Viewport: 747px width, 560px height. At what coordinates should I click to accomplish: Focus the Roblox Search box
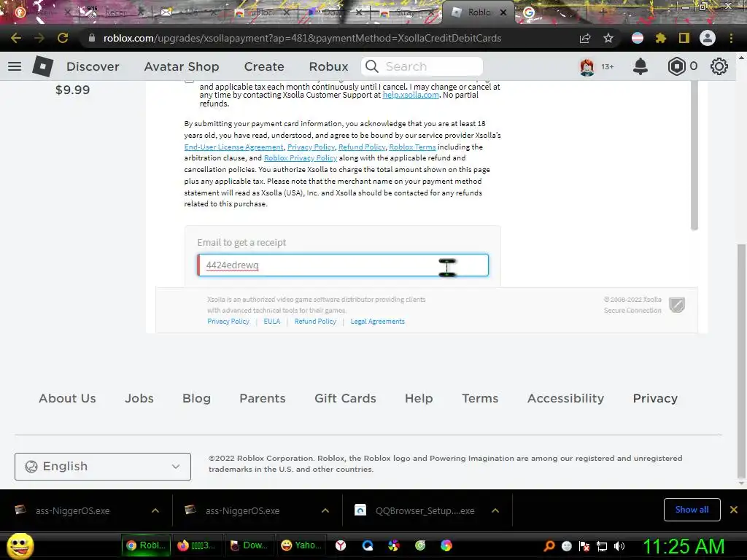[x=422, y=66]
